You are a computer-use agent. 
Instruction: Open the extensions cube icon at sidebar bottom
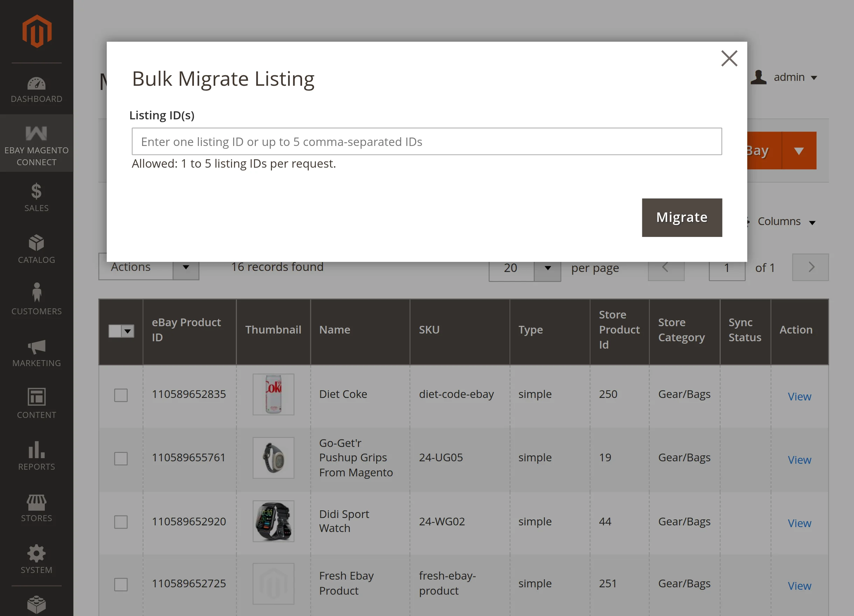tap(36, 605)
